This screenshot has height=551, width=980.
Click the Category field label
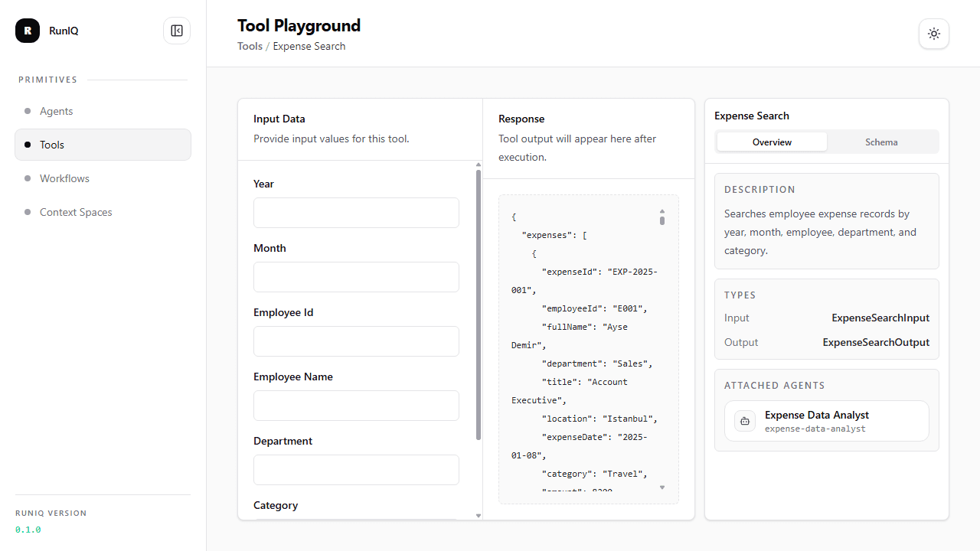(x=276, y=505)
